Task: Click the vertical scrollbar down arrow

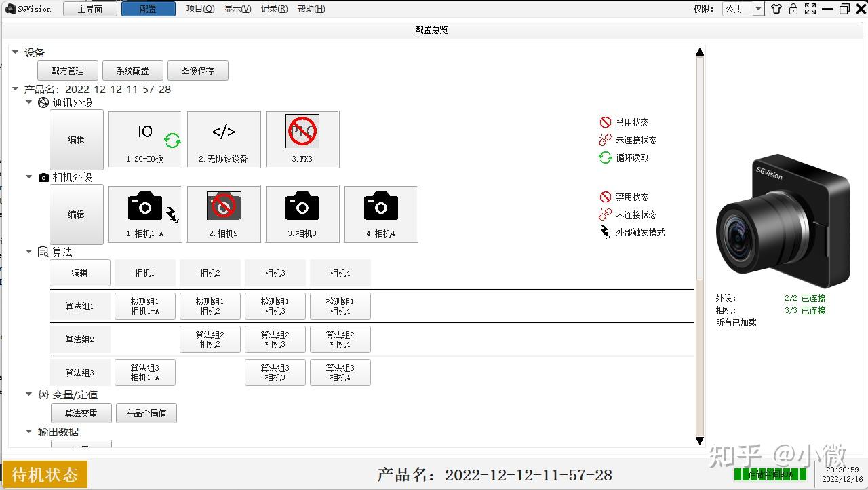Action: click(700, 441)
